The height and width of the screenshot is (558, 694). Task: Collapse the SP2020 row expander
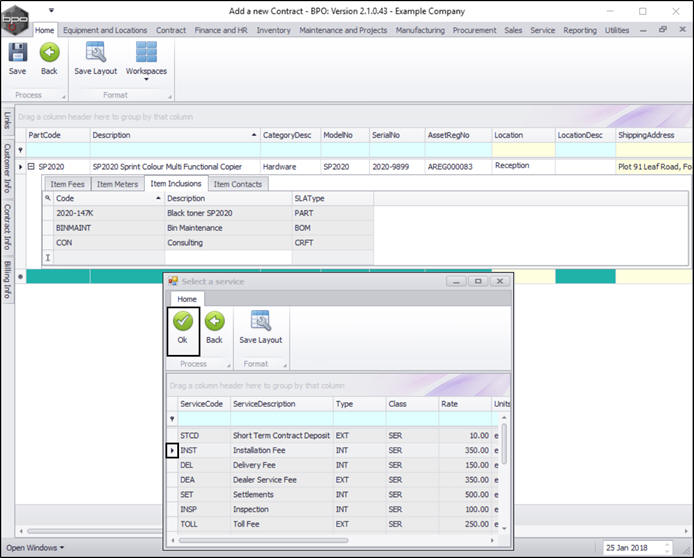coord(31,167)
